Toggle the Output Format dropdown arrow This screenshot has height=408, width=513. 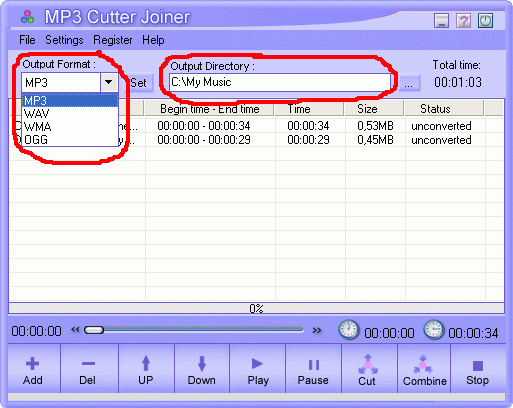tap(109, 82)
